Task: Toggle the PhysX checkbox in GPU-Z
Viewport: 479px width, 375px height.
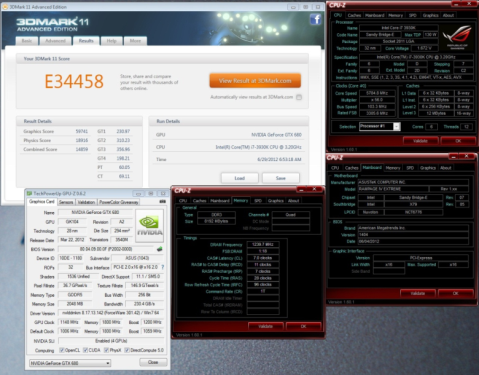Action: pyautogui.click(x=106, y=350)
